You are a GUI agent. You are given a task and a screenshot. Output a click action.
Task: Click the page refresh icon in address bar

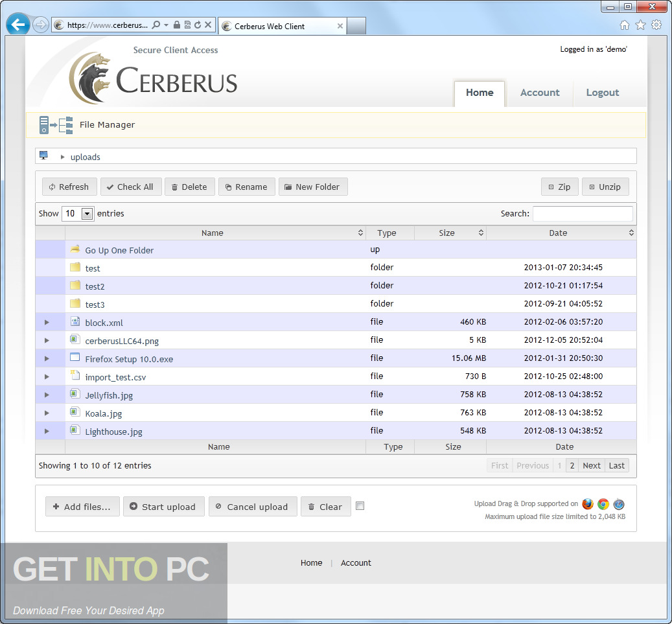[x=198, y=25]
